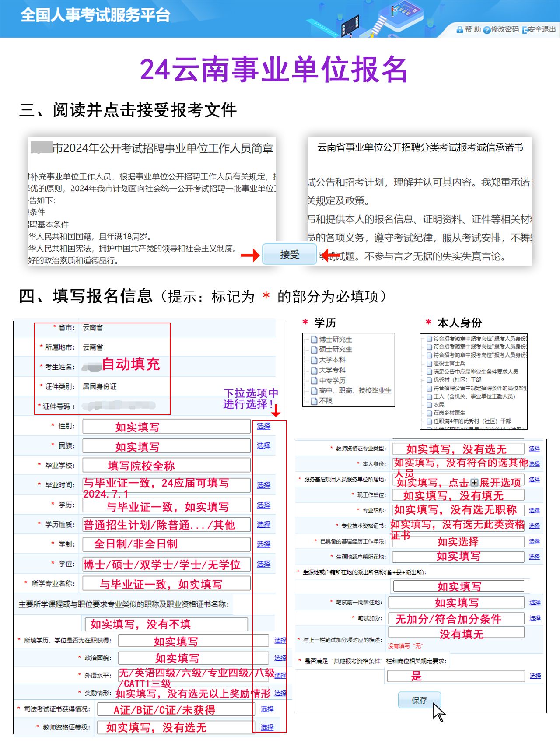The height and width of the screenshot is (747, 560).
Task: Open the 选择 dropdown for 笔试加分
Action: point(535,618)
